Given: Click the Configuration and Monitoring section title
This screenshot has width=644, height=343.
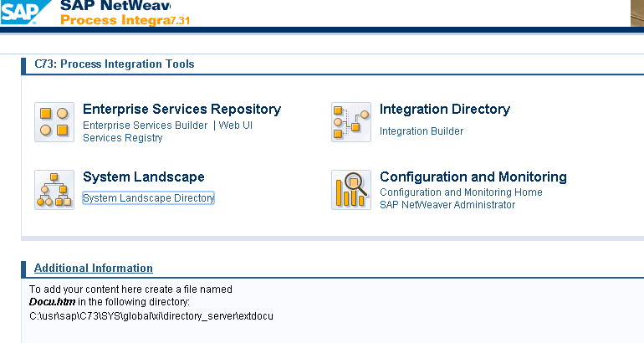Looking at the screenshot, I should coord(473,177).
